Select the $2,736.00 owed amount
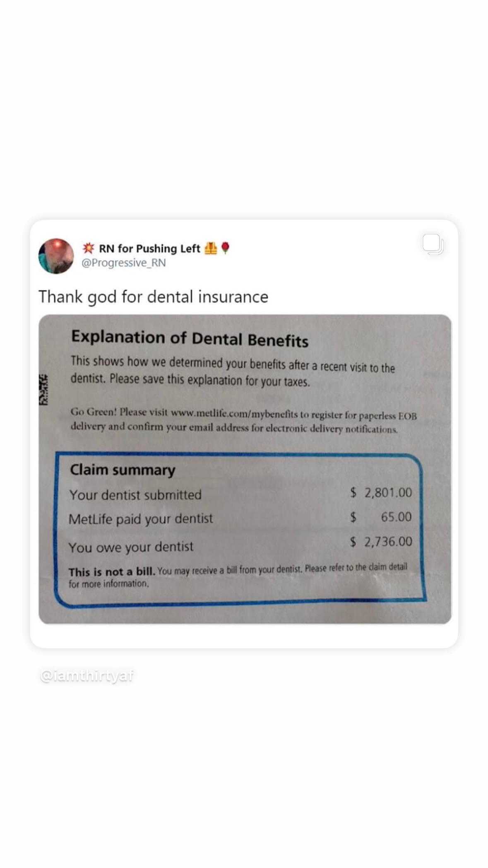Image resolution: width=488 pixels, height=868 pixels. (x=381, y=541)
